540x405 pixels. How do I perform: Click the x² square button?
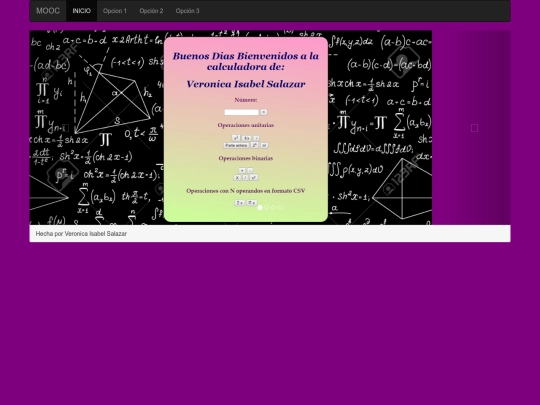[236, 138]
